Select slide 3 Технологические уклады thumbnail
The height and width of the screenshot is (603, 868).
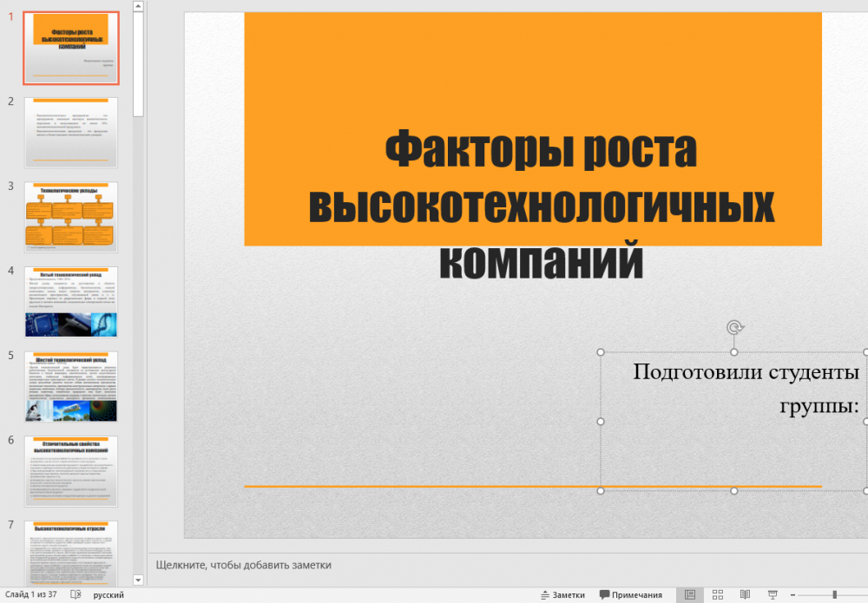[x=71, y=218]
